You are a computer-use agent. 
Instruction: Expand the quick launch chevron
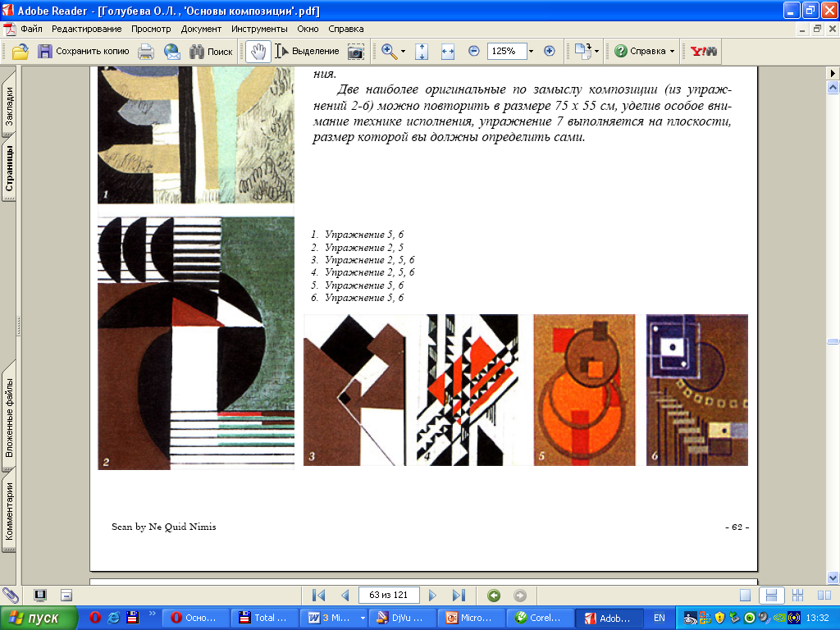click(152, 614)
